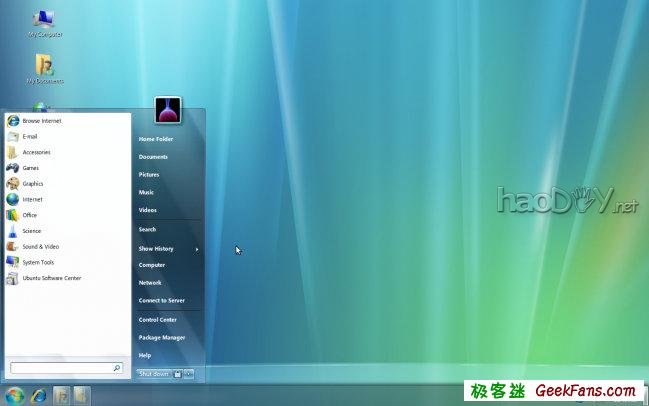Select the Graphics category

[x=32, y=184]
